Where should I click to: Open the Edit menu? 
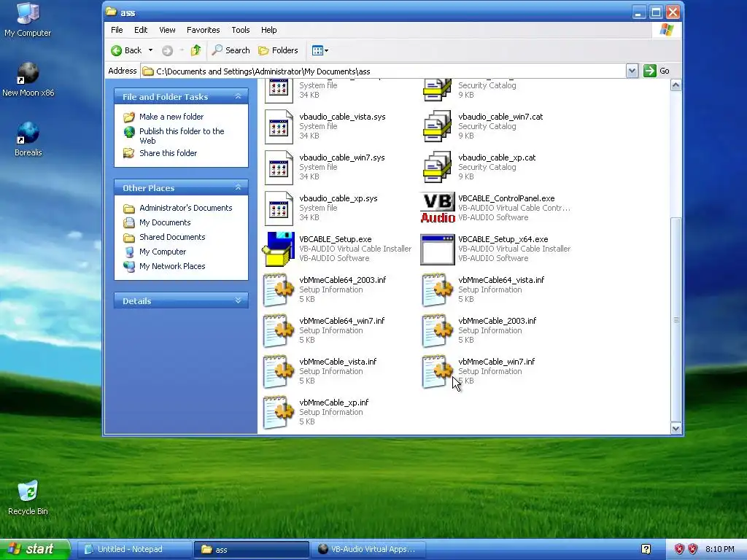(141, 30)
